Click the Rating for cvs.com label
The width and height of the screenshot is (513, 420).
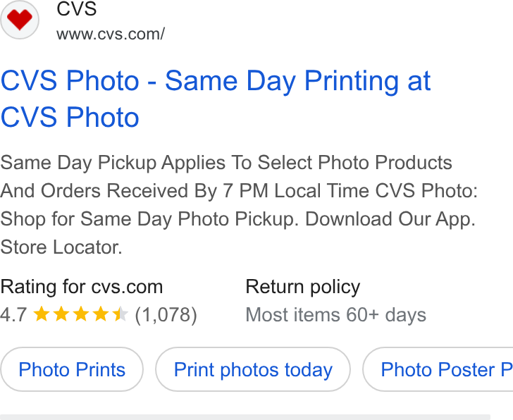tap(82, 287)
